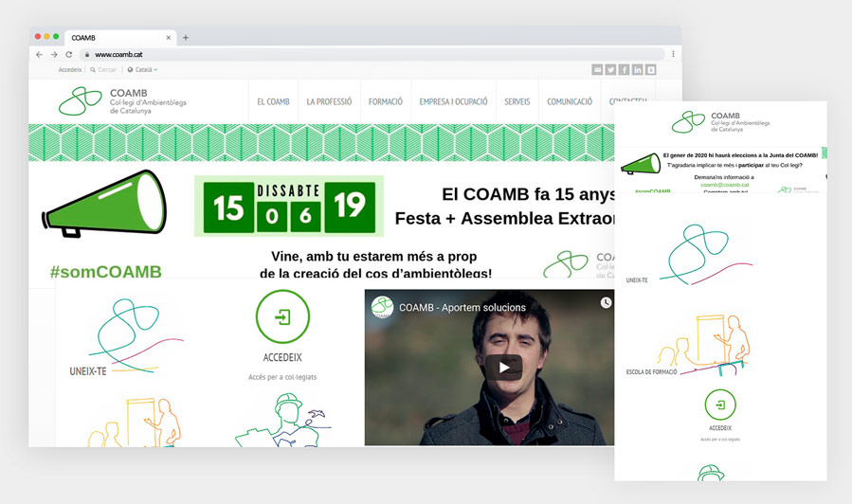The image size is (852, 504).
Task: Click 'Accés per a col·legiats' text in desktop view
Action: coord(282,377)
